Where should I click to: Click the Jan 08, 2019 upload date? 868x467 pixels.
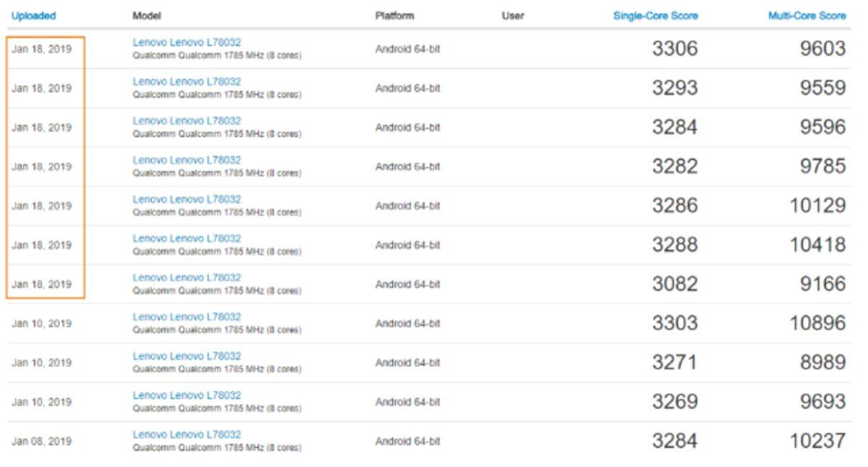[41, 441]
